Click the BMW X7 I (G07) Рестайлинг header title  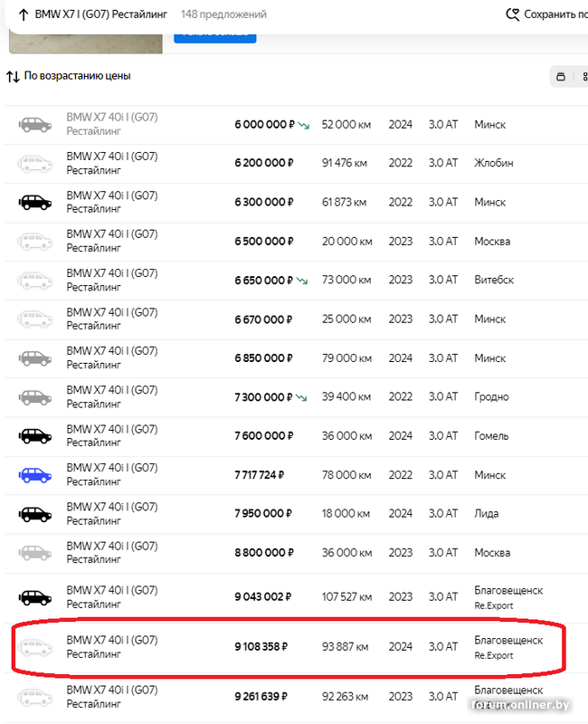coord(101,14)
